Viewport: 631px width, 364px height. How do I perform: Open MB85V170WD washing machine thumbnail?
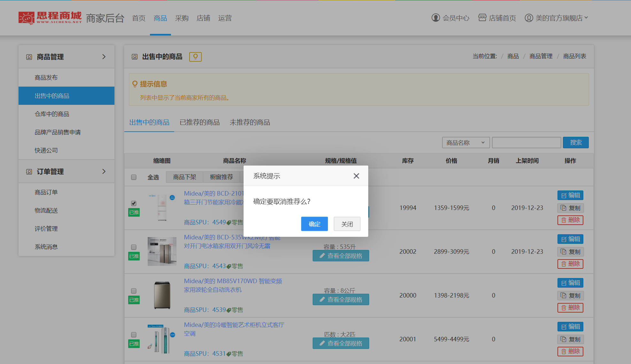(x=162, y=295)
